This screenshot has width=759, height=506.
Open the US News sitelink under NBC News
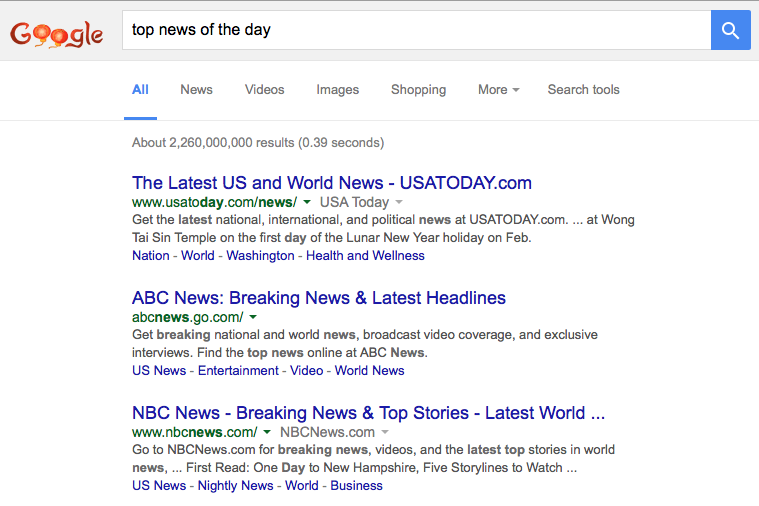(159, 485)
